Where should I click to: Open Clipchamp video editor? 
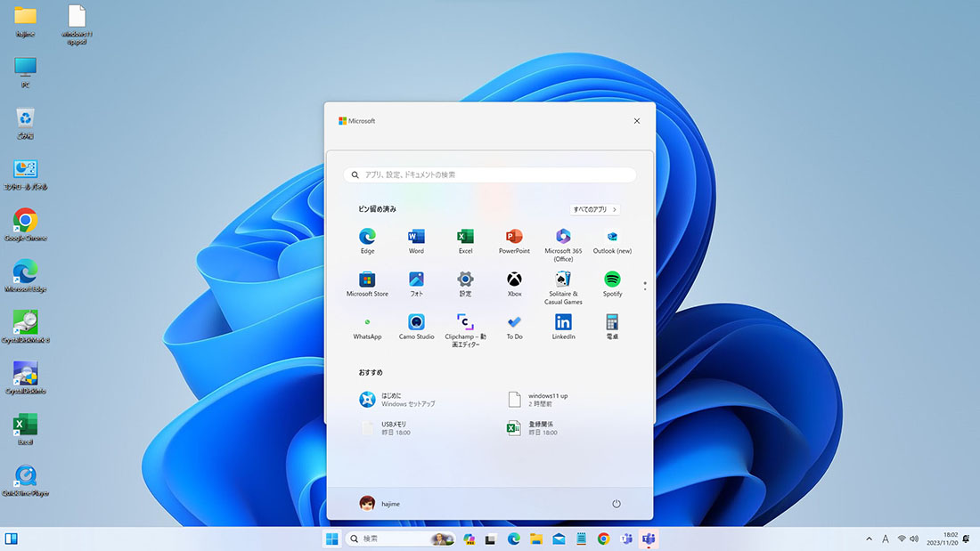pyautogui.click(x=465, y=322)
